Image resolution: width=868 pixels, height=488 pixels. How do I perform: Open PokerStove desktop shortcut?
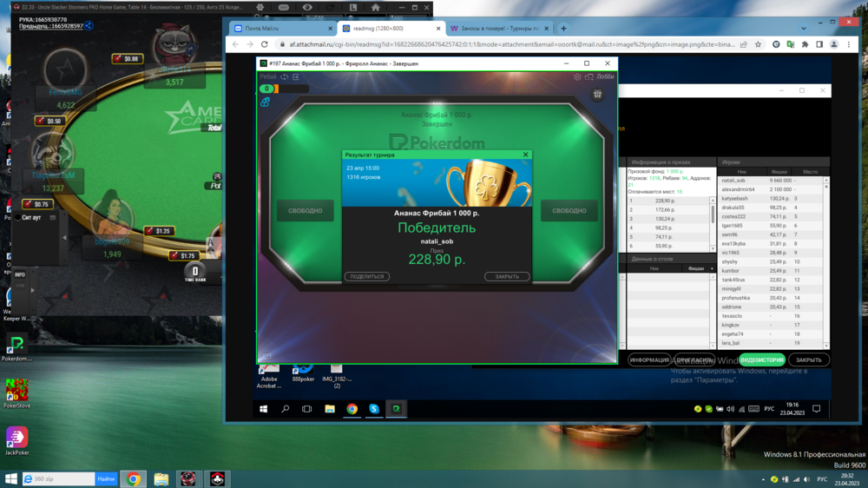click(16, 392)
